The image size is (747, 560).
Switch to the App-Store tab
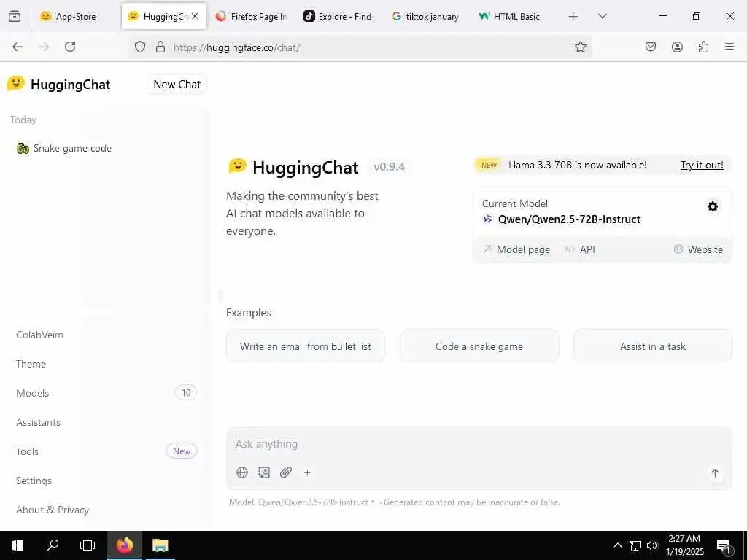75,16
